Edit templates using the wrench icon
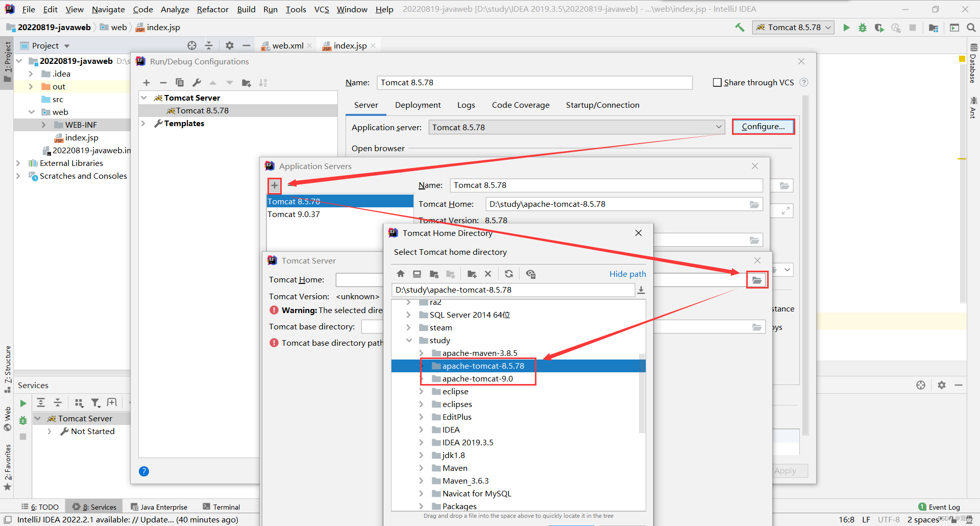Viewport: 980px width, 526px height. pos(197,83)
